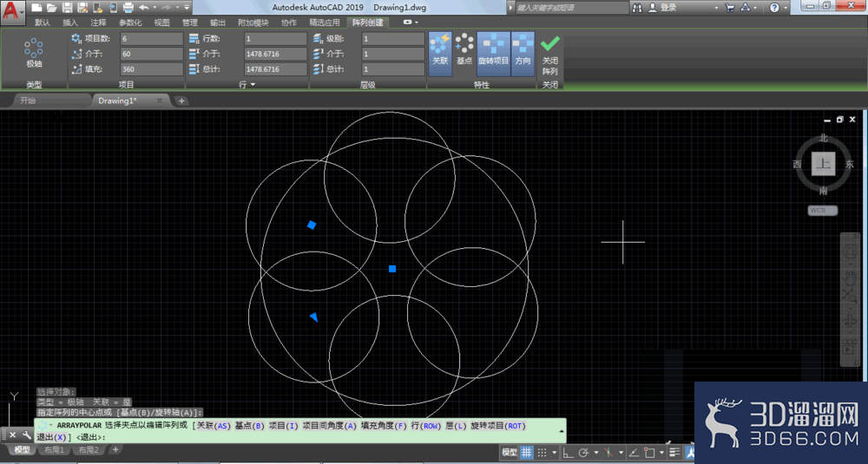Click the Open from Web & Mobile icon

(98, 8)
